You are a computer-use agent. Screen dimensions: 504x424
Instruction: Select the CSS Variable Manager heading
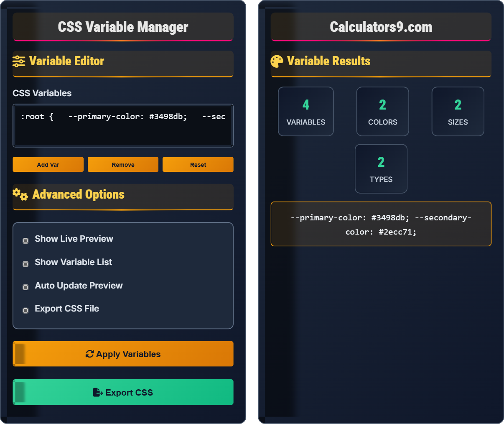(123, 27)
